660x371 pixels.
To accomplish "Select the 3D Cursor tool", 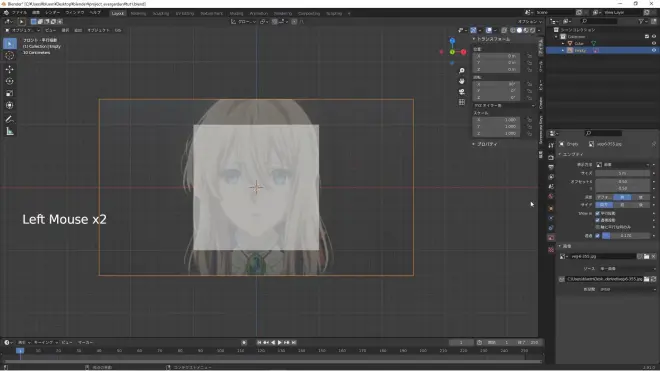I will [10, 56].
